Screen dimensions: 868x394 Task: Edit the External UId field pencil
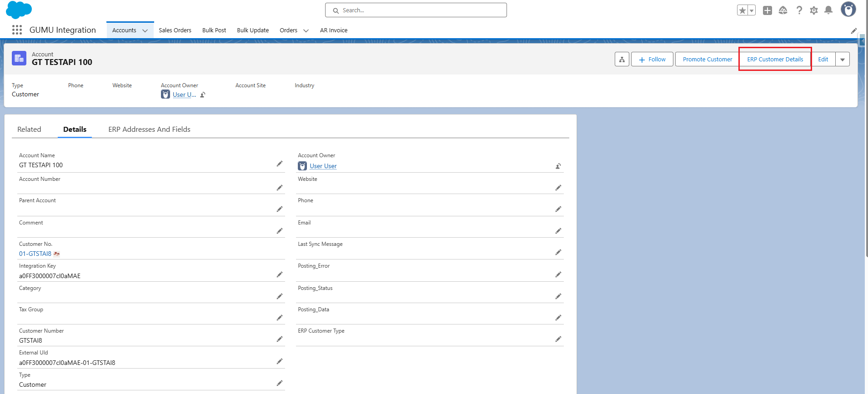(x=280, y=361)
